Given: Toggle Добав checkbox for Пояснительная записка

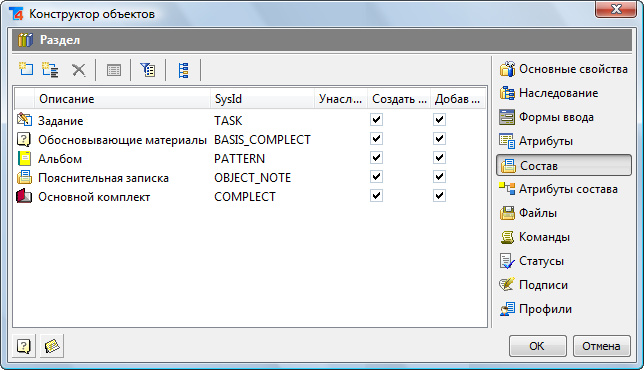Looking at the screenshot, I should point(439,177).
